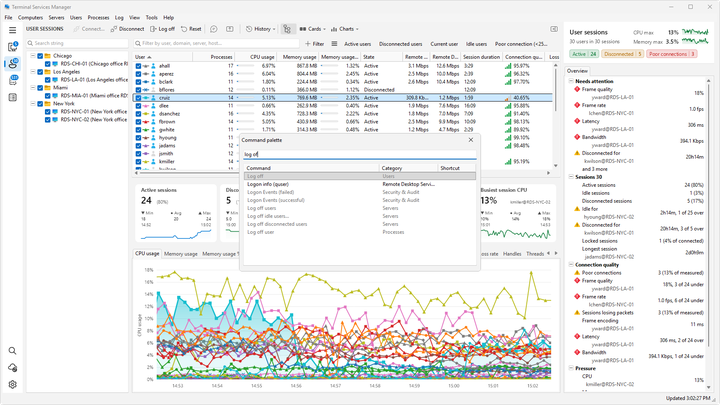Click the command palette search input
This screenshot has width=720, height=405.
360,154
